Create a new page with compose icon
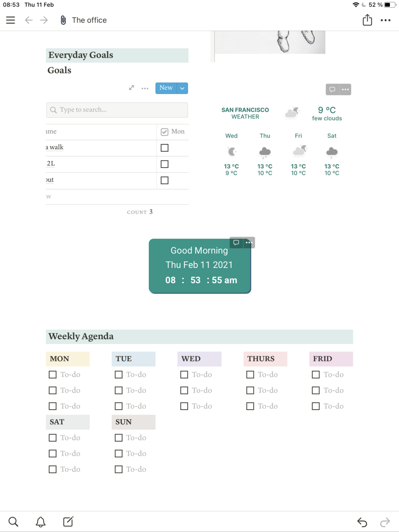 point(68,522)
